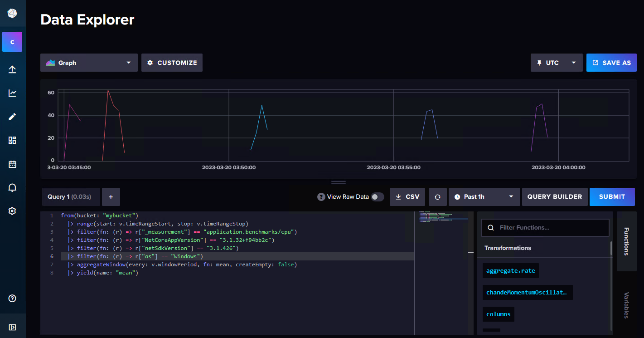Click the 2023-03-20 03:55:00 axis label
Screen dimensions: 644x338
click(x=393, y=167)
